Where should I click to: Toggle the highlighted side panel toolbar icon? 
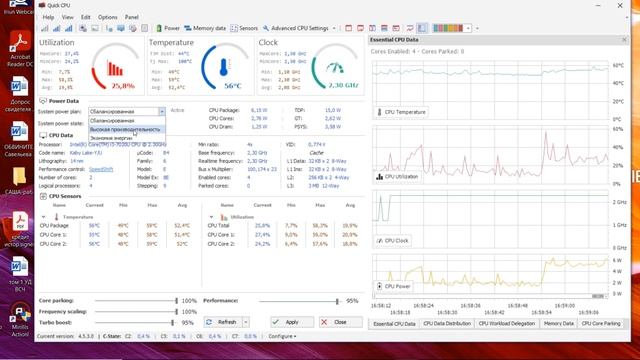tap(422, 28)
